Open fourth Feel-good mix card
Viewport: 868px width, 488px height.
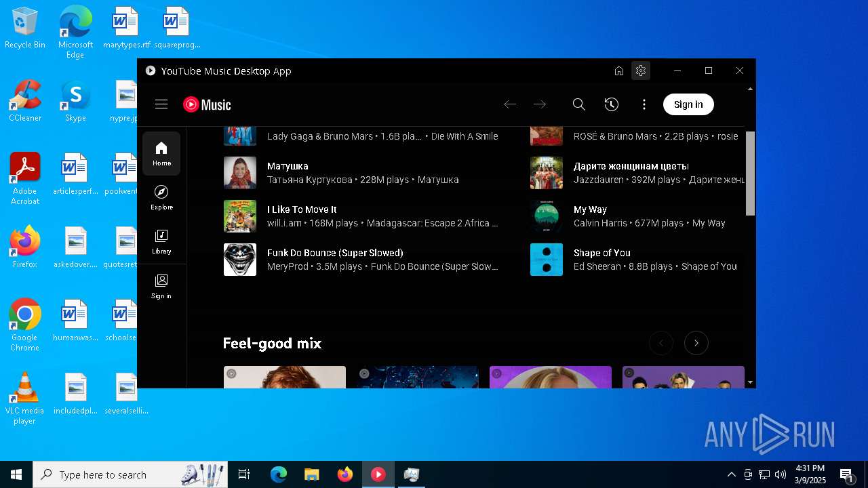(684, 377)
